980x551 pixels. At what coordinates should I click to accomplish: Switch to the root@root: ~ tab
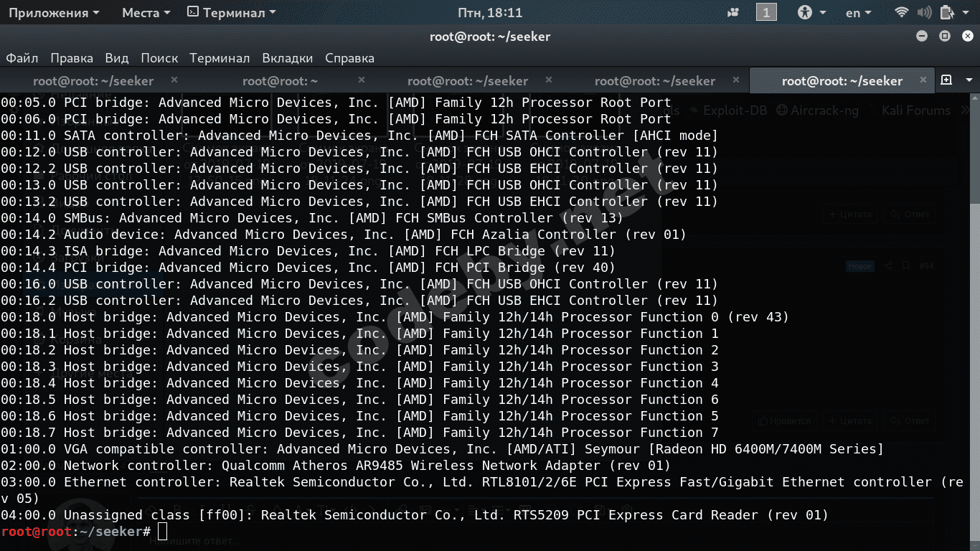pyautogui.click(x=281, y=81)
